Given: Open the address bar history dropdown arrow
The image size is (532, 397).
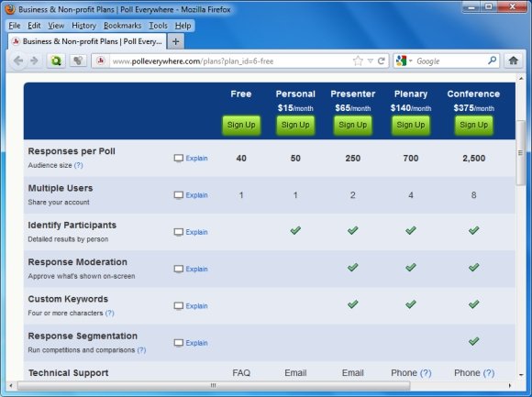Looking at the screenshot, I should pos(371,61).
